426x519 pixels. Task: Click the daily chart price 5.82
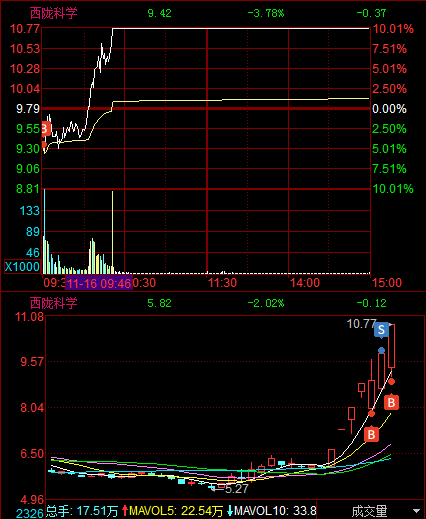(x=159, y=303)
